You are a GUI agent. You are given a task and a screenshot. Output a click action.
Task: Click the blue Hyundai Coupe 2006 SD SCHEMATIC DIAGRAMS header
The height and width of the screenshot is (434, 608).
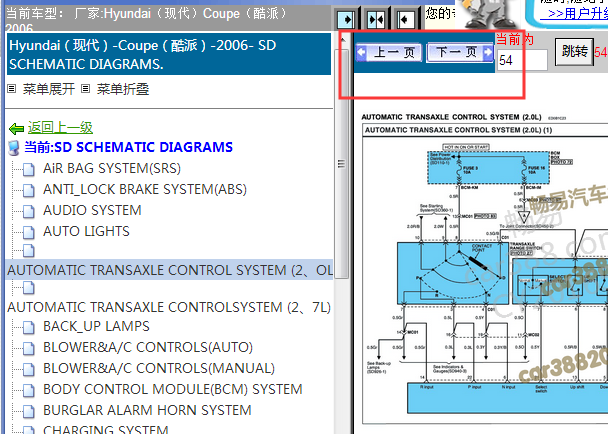click(x=169, y=54)
